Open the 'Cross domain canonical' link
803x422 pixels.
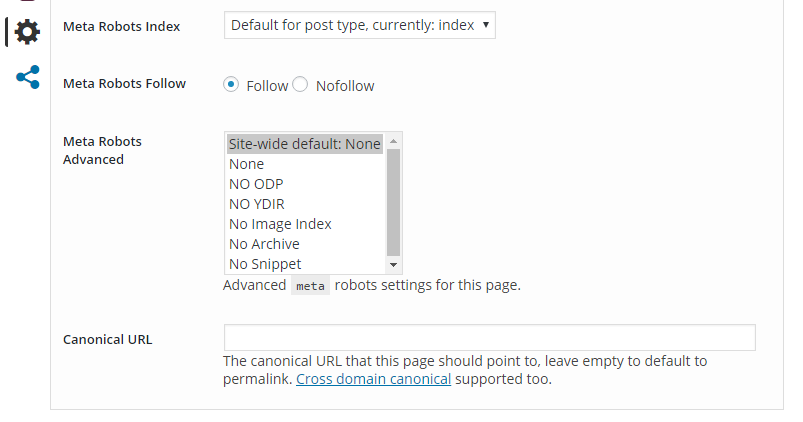[x=373, y=379]
